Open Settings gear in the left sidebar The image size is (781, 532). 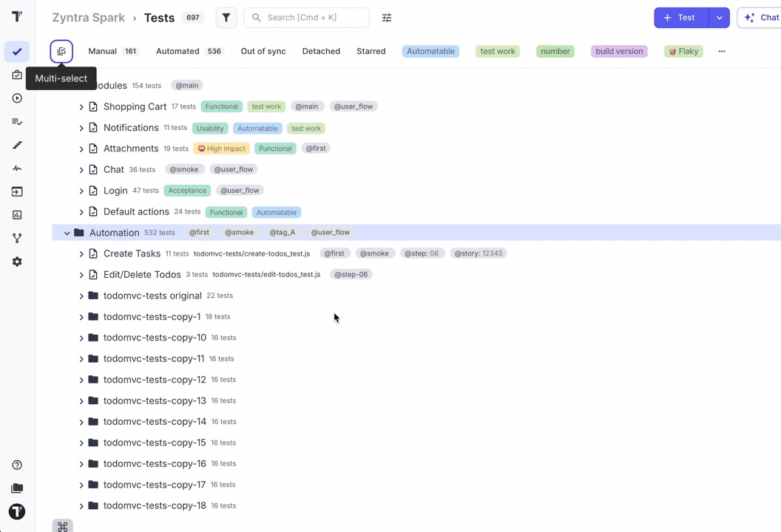coord(17,261)
